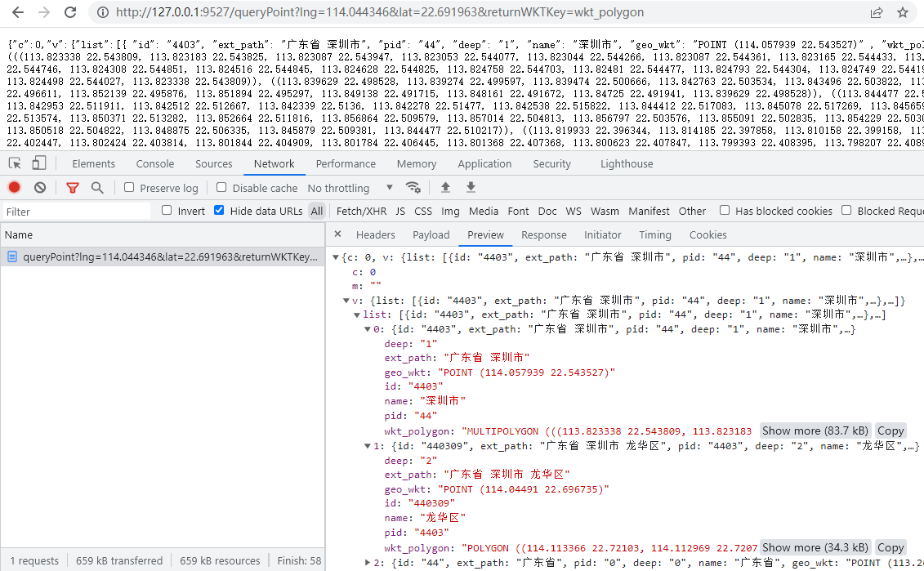Select the queryPoint request row
This screenshot has width=924, height=571.
(x=163, y=257)
